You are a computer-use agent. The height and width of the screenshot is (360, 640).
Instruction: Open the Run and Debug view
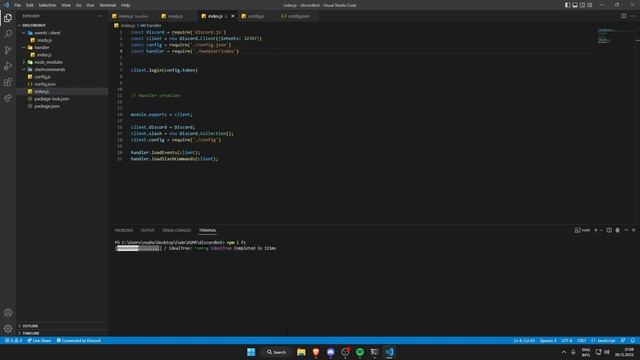pos(8,66)
